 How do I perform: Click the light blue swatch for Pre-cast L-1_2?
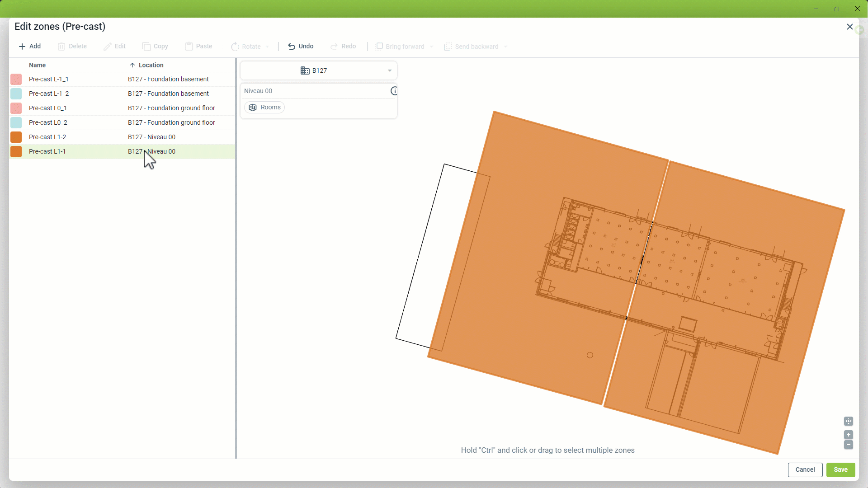(16, 94)
